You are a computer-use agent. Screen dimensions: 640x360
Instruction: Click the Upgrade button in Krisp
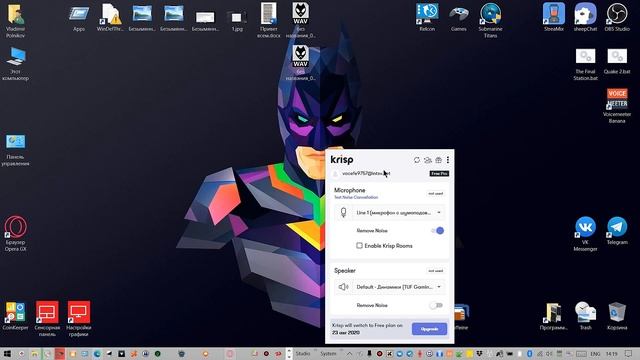click(x=429, y=329)
